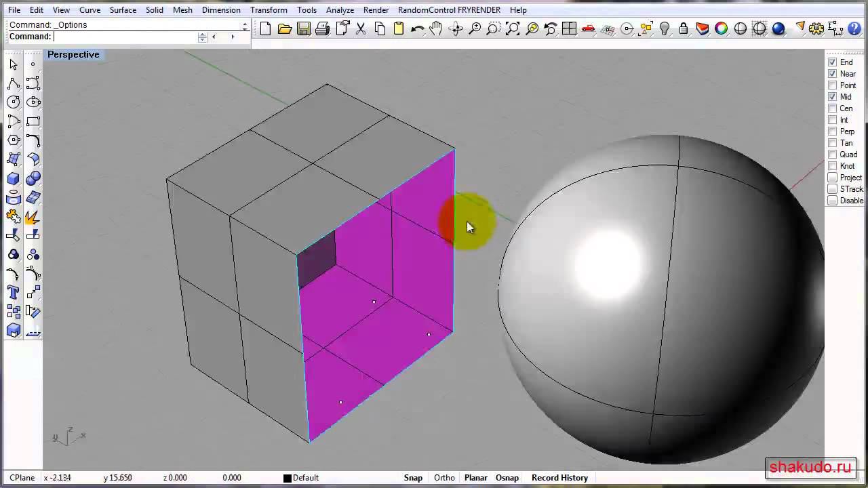Image resolution: width=868 pixels, height=488 pixels.
Task: Click the Print icon in toolbar
Action: pyautogui.click(x=323, y=28)
